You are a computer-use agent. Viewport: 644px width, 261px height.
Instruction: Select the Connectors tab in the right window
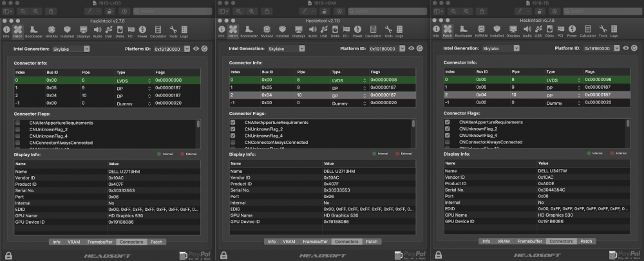(x=561, y=241)
